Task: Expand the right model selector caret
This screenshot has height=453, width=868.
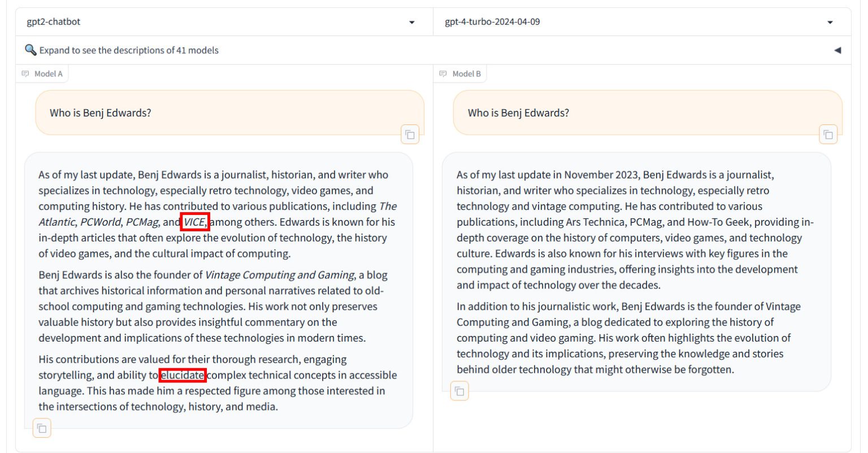Action: pos(830,21)
